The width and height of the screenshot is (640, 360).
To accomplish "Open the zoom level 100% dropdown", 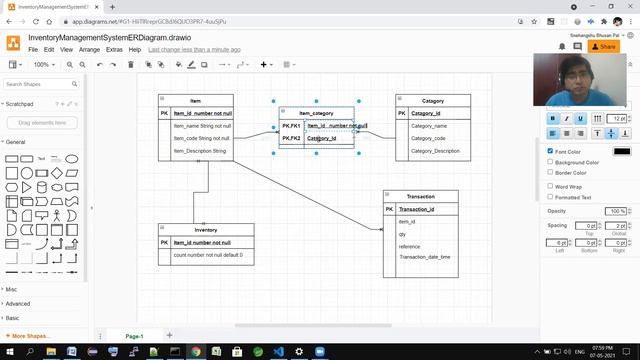I will 44,64.
